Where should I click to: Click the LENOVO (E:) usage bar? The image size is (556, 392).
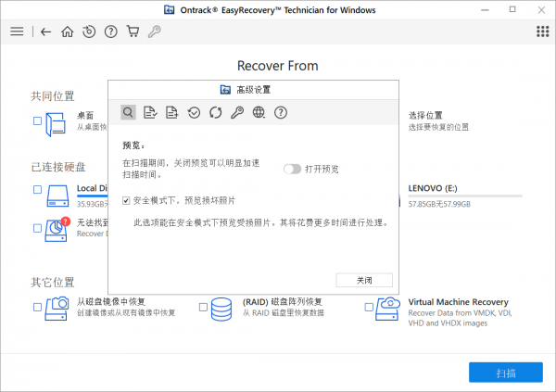(465, 196)
